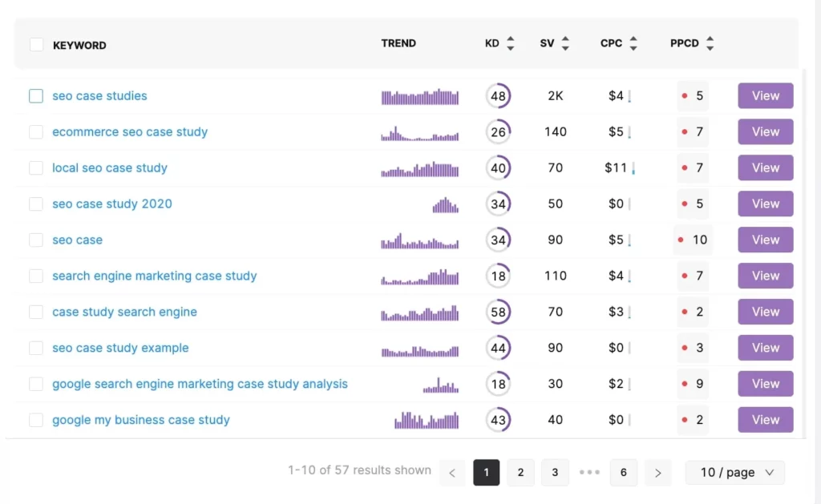
Task: Click red PPCD indicator for 'seo case study example'
Action: [685, 348]
